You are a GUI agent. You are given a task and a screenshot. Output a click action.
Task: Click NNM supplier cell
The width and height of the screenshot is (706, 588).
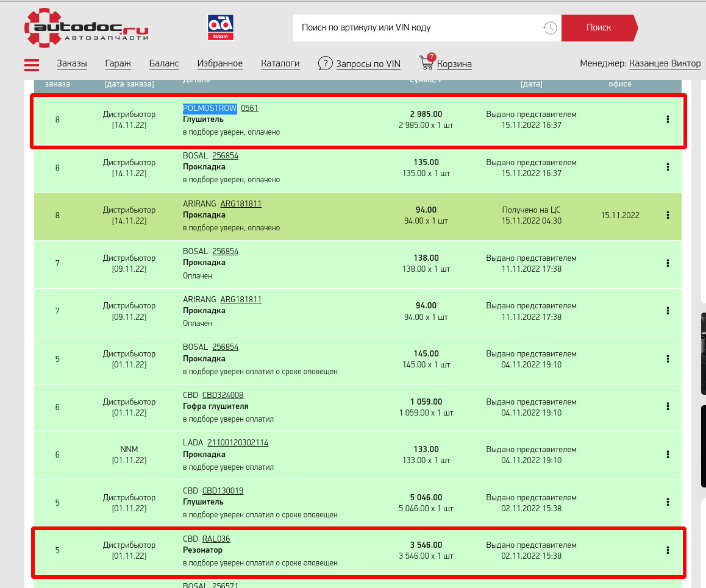tap(129, 450)
